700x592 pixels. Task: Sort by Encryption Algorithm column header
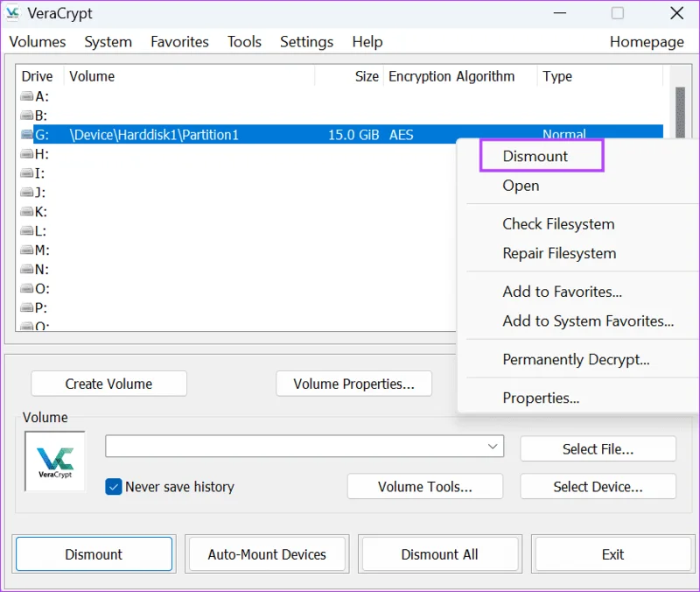[460, 76]
